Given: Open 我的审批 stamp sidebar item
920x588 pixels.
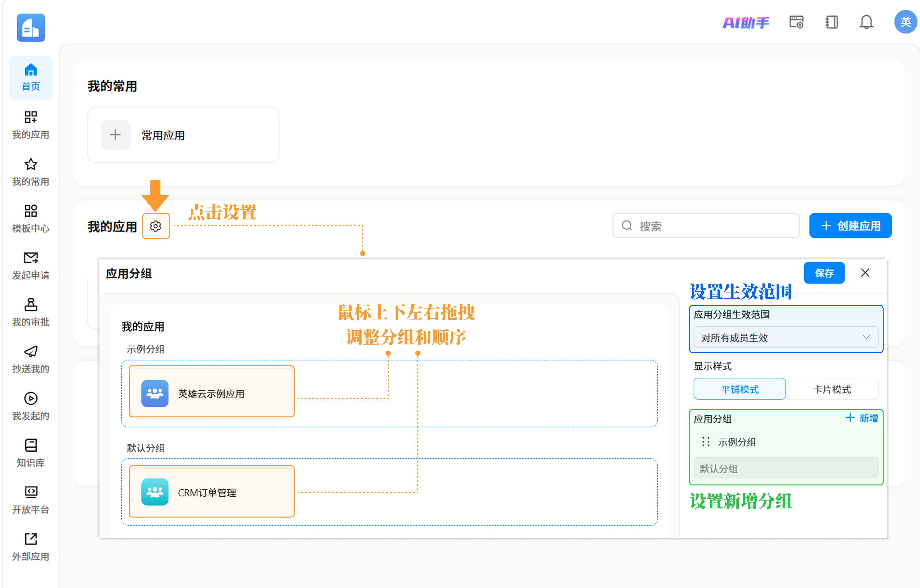Looking at the screenshot, I should 31,312.
